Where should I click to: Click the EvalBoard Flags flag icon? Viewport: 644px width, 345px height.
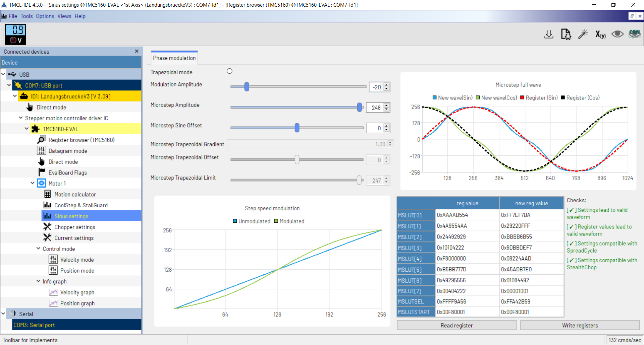tap(42, 172)
